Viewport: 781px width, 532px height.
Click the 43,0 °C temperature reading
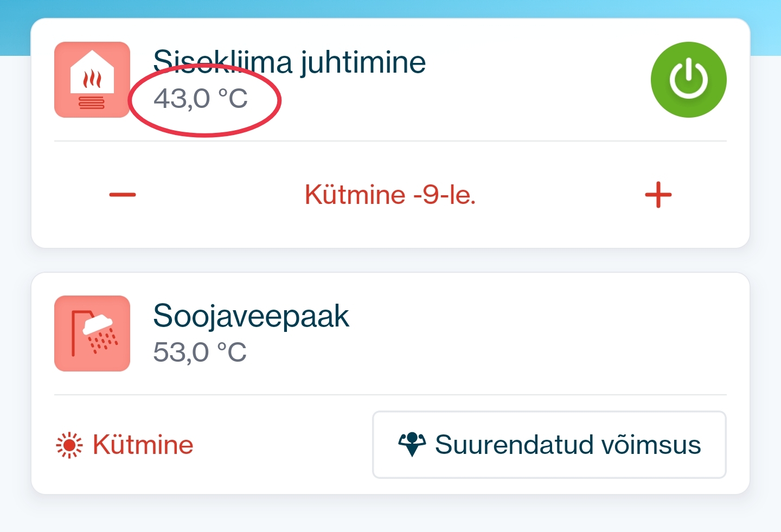tap(201, 99)
